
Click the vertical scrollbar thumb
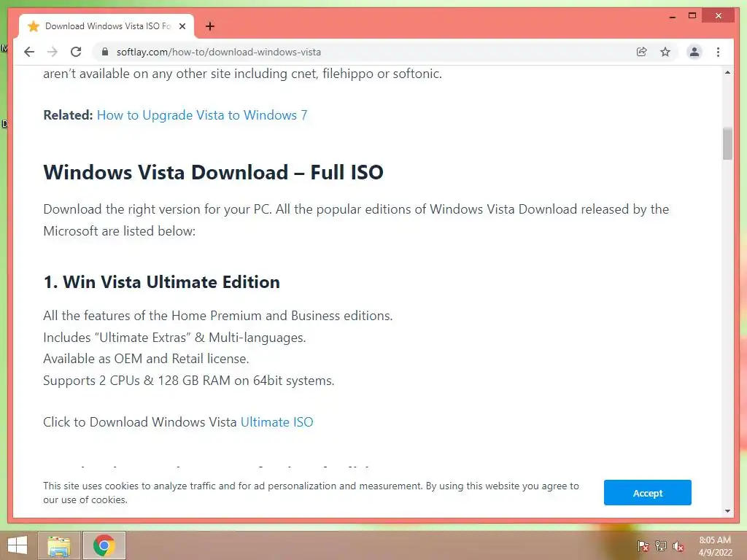tap(727, 144)
